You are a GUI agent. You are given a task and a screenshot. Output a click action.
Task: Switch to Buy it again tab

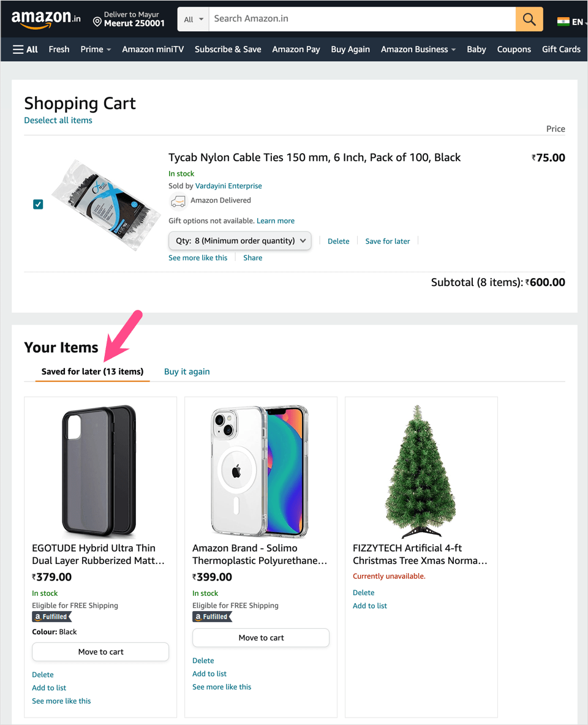(187, 372)
